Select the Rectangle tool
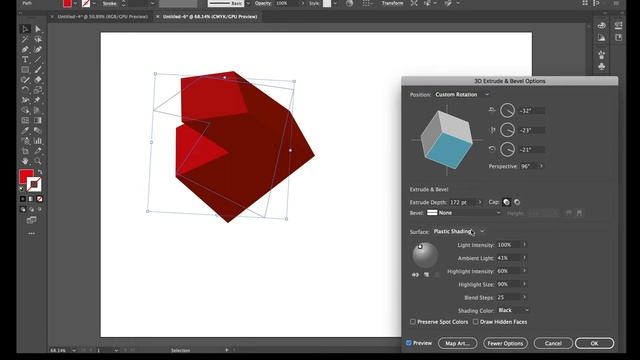 click(x=25, y=70)
